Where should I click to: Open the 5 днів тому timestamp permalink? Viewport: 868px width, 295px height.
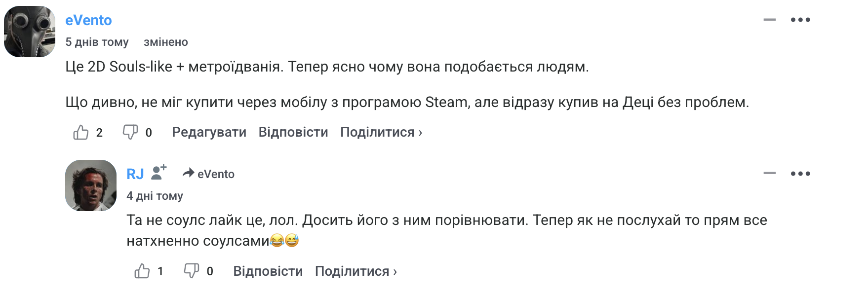pos(97,42)
